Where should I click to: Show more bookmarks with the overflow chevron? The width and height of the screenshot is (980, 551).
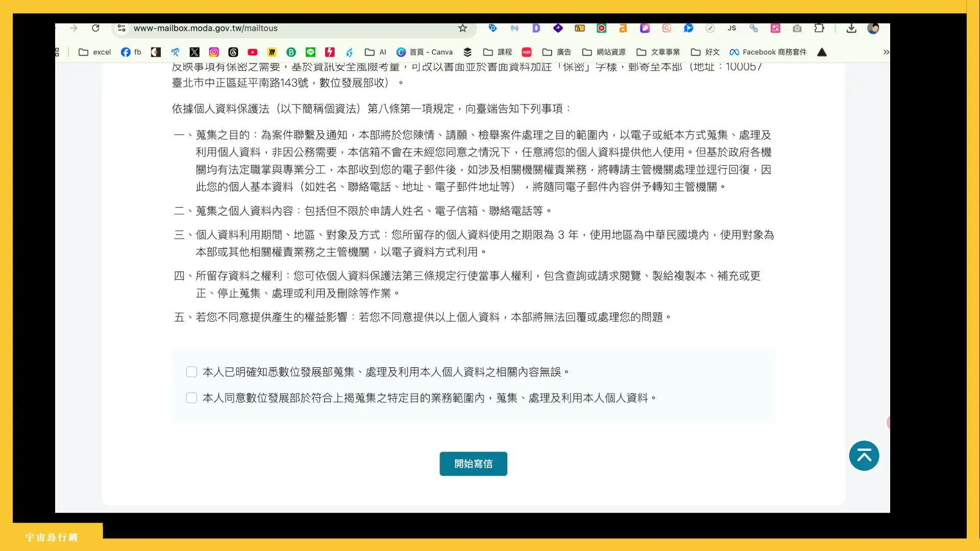[886, 52]
